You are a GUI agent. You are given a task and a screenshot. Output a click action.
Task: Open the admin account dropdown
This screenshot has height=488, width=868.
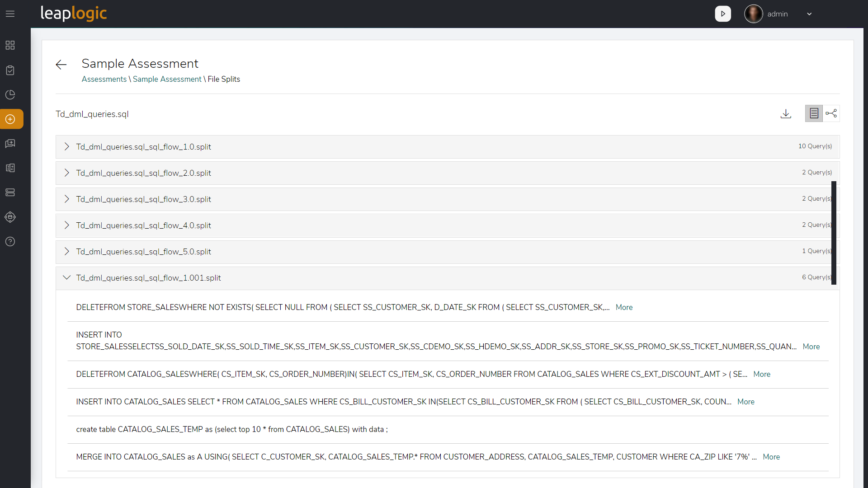point(809,14)
